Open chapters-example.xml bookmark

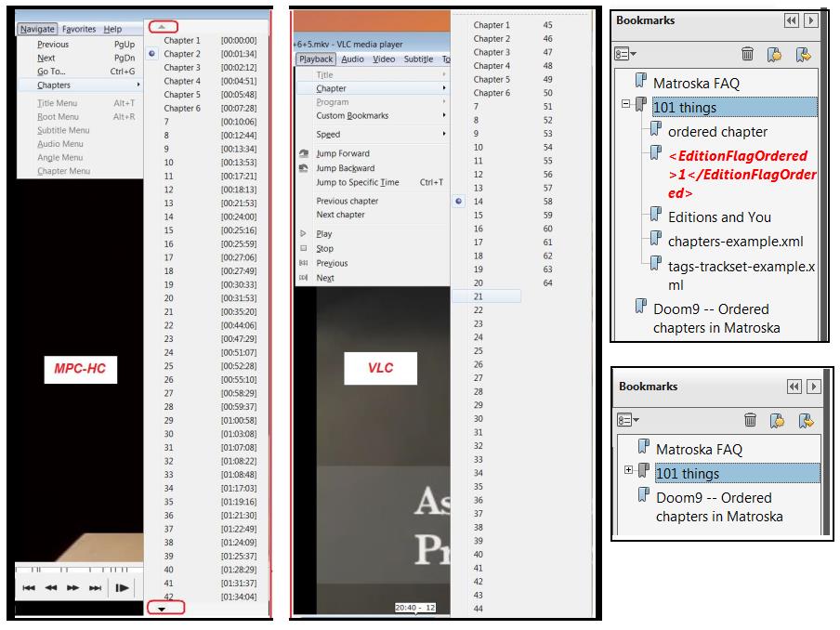tap(736, 242)
